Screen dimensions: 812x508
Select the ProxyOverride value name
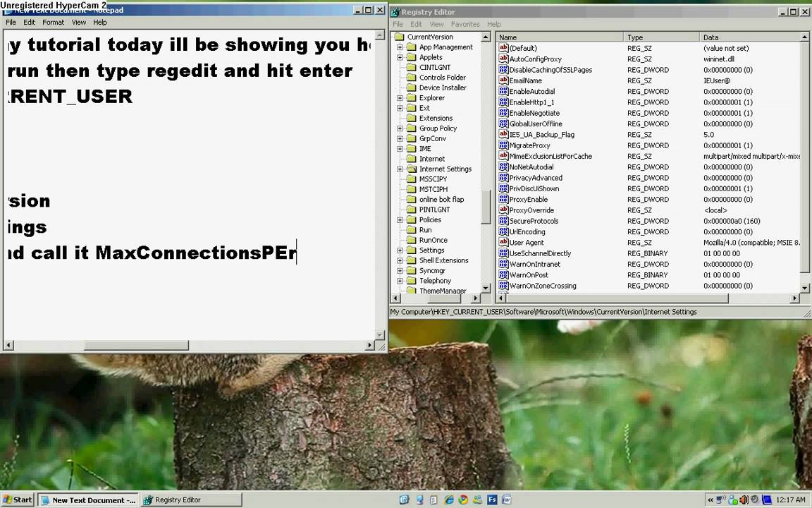pyautogui.click(x=531, y=210)
